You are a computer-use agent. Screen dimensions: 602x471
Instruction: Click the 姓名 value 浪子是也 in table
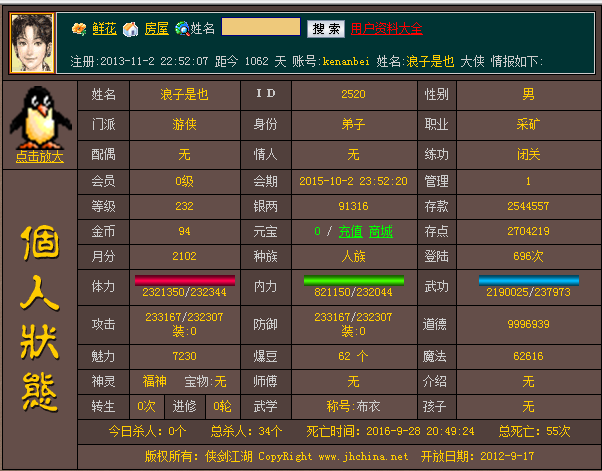(184, 94)
